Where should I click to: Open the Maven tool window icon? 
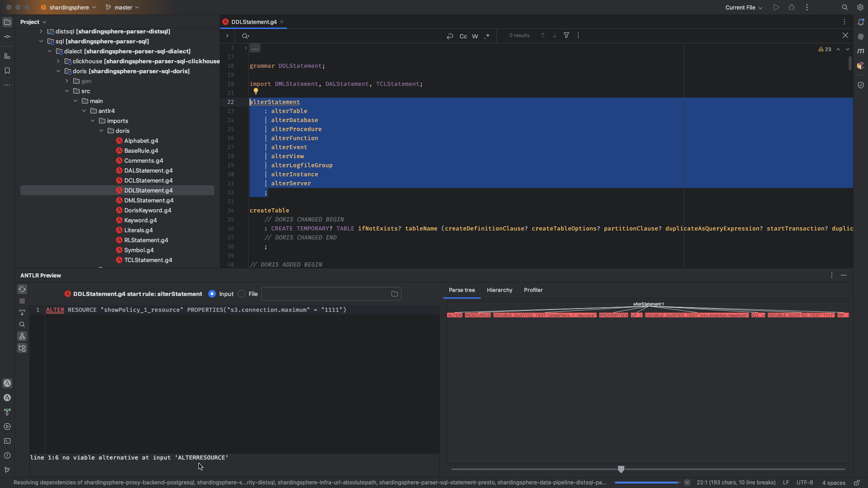861,51
